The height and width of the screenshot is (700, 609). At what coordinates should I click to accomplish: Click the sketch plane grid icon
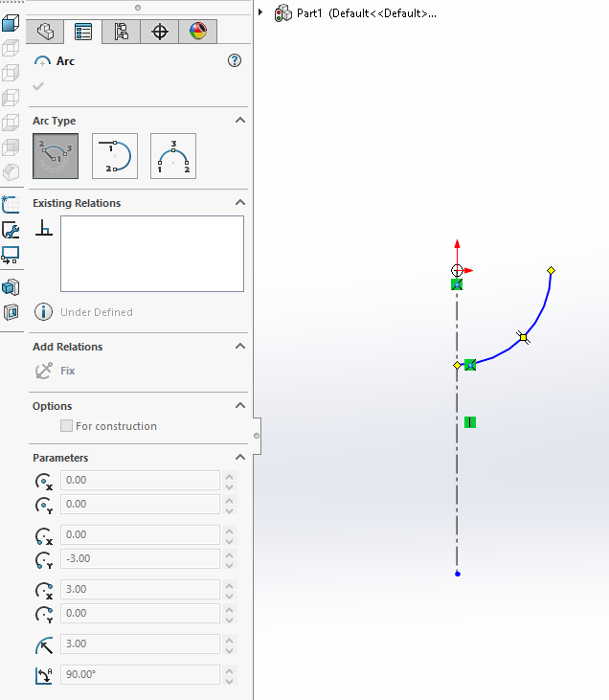point(11,205)
